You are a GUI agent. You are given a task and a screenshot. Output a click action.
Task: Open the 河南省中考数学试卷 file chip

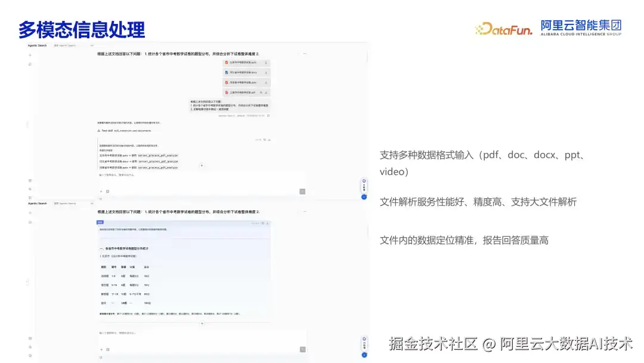pos(246,82)
